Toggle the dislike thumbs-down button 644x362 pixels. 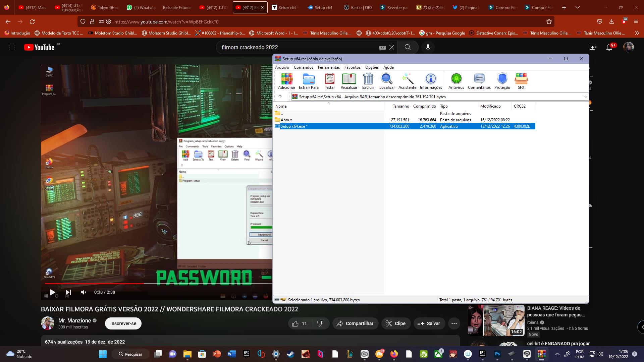[x=320, y=323]
